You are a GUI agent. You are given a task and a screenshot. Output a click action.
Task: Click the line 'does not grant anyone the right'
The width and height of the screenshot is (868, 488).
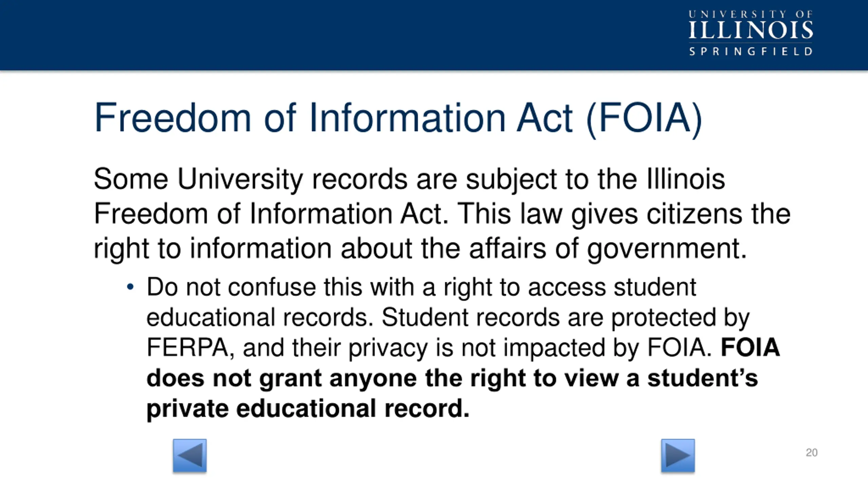(452, 378)
